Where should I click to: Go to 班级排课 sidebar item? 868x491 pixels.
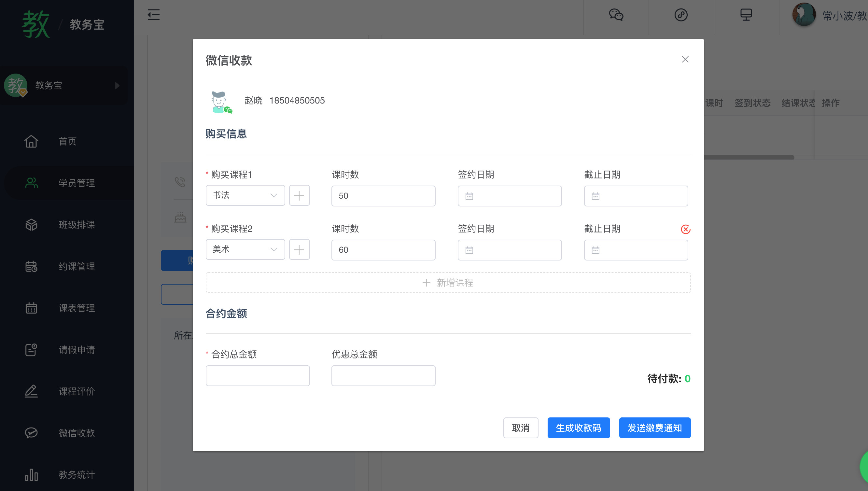click(x=77, y=225)
